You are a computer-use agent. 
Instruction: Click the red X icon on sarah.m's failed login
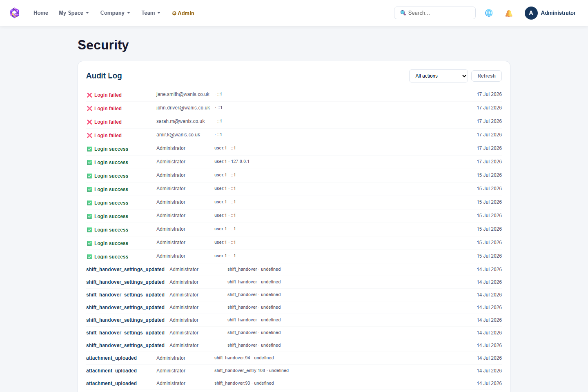[89, 122]
